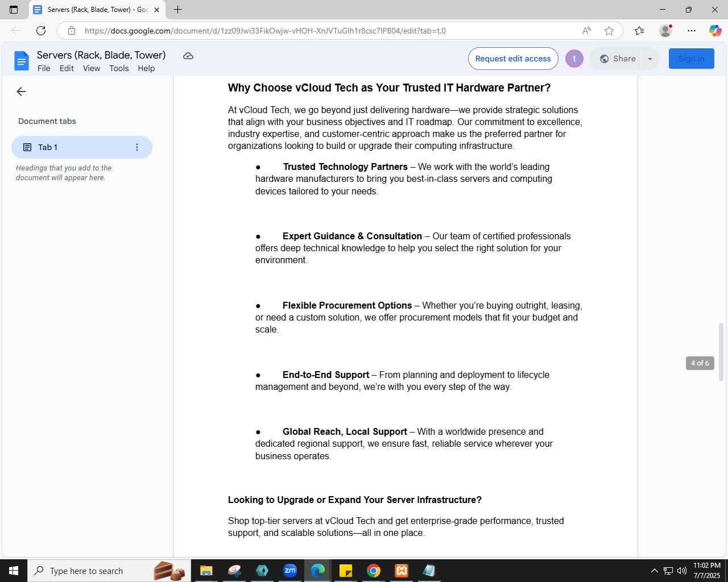The height and width of the screenshot is (582, 728).
Task: Click the purple 't' user avatar
Action: (x=574, y=59)
